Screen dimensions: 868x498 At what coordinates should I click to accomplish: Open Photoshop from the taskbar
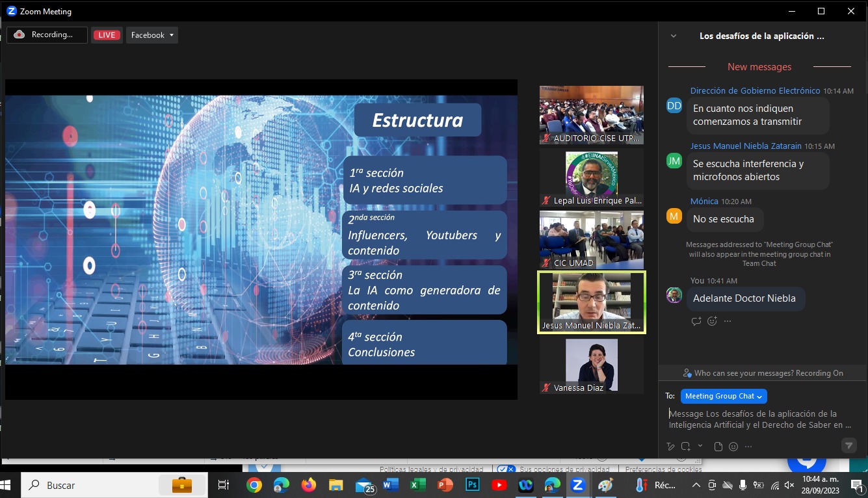pos(472,485)
